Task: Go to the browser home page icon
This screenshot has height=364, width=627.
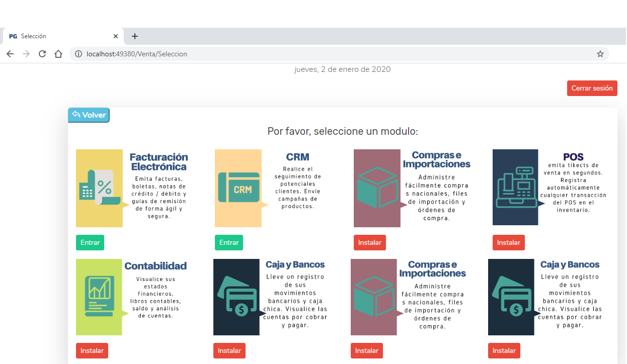Action: 58,54
